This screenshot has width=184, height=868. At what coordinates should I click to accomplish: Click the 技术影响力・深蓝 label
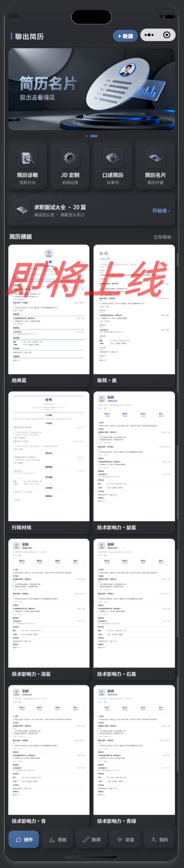(31, 674)
